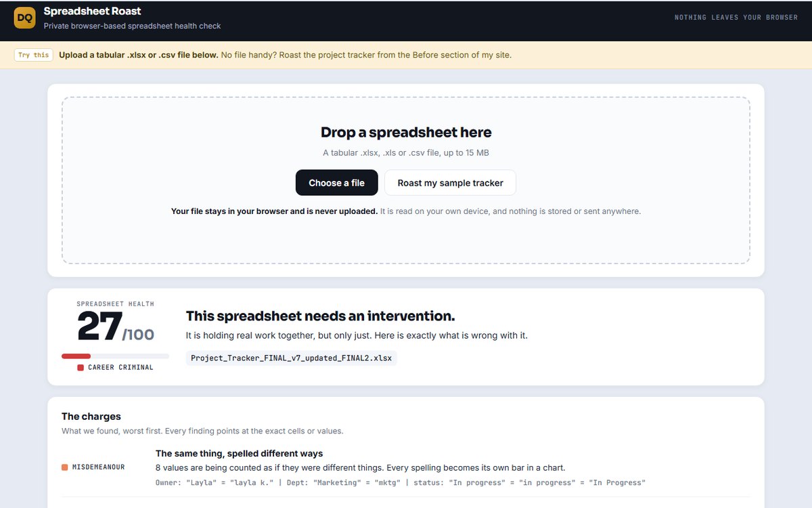Click "What we found, worst first" subtitle

tap(202, 431)
